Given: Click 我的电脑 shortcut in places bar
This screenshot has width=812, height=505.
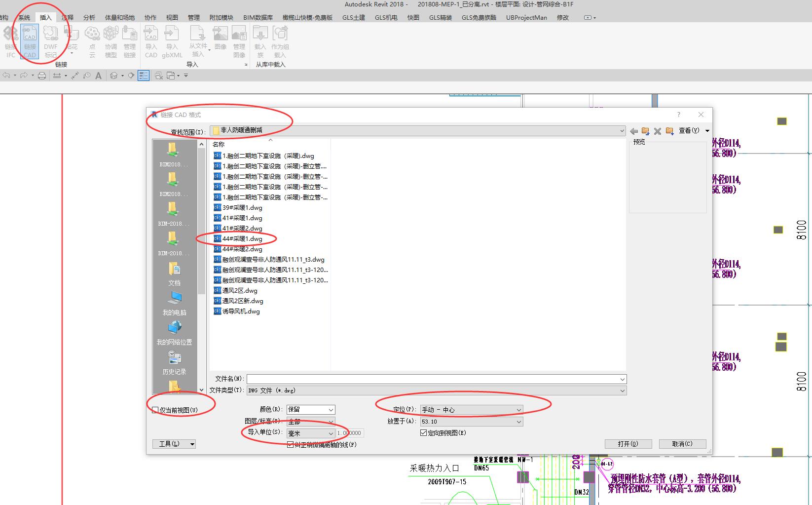Looking at the screenshot, I should (175, 304).
